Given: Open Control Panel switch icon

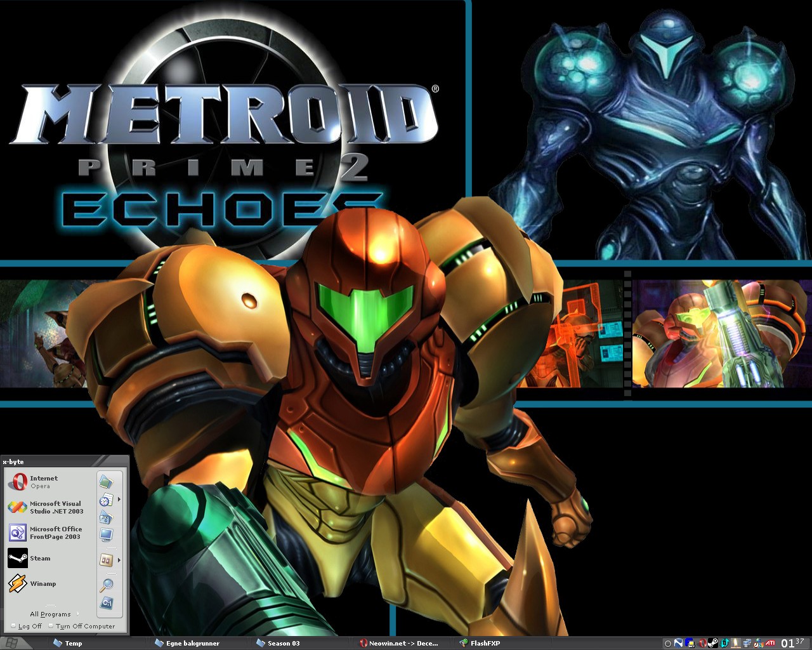Looking at the screenshot, I should tap(106, 560).
